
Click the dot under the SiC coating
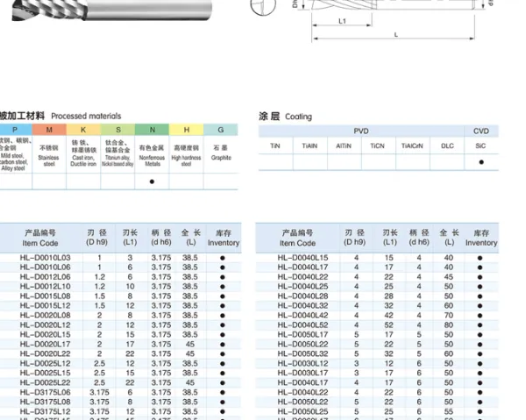point(481,162)
